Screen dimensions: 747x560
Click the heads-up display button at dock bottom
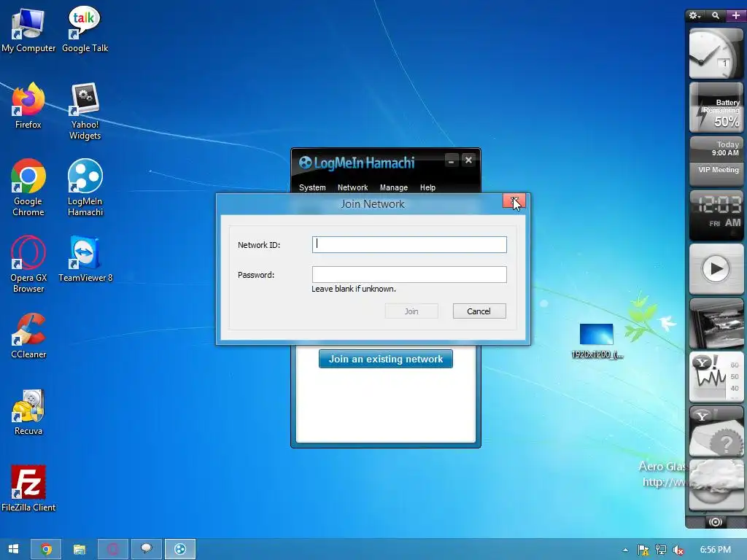tap(715, 522)
